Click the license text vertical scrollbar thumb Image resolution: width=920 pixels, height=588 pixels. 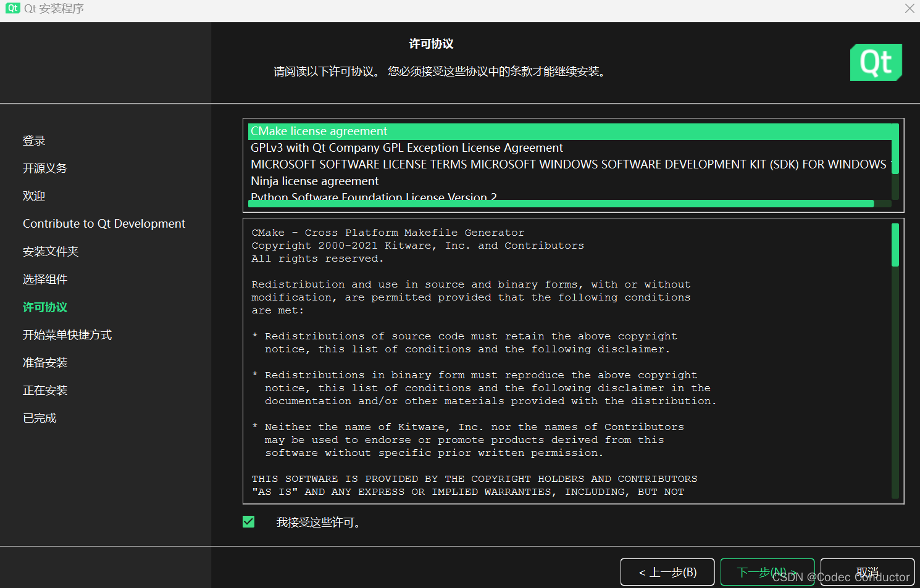(895, 245)
